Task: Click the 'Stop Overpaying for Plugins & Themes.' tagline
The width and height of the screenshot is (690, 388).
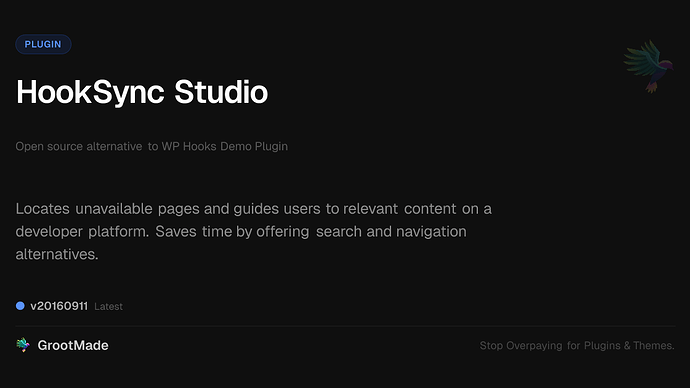Action: (x=577, y=346)
